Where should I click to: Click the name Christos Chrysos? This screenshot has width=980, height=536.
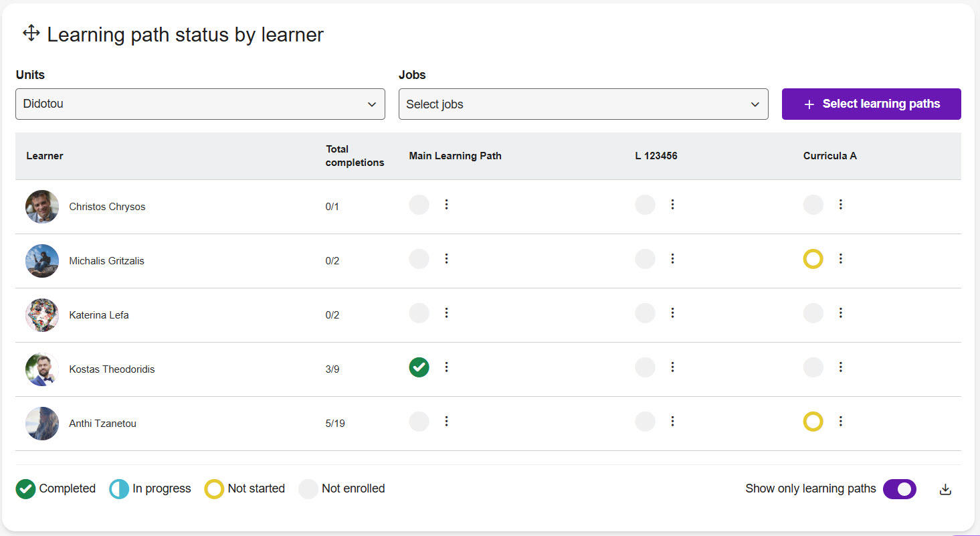107,207
